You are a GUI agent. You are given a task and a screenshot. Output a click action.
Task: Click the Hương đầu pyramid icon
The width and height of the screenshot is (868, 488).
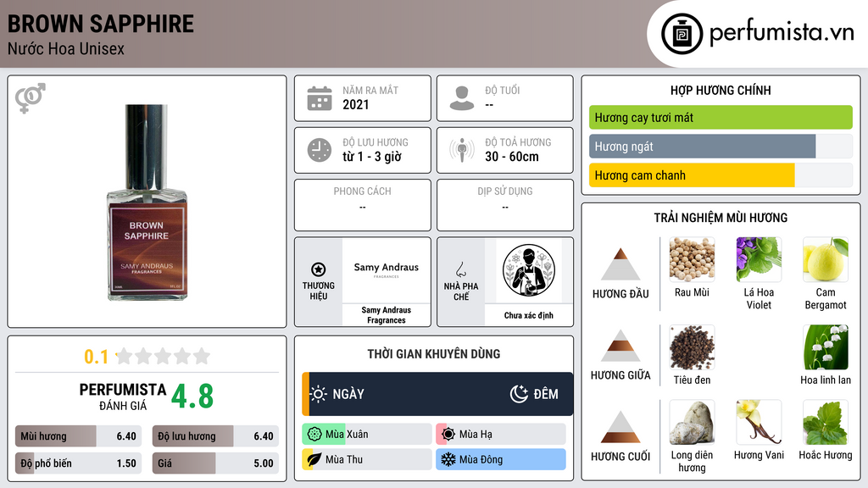[620, 264]
